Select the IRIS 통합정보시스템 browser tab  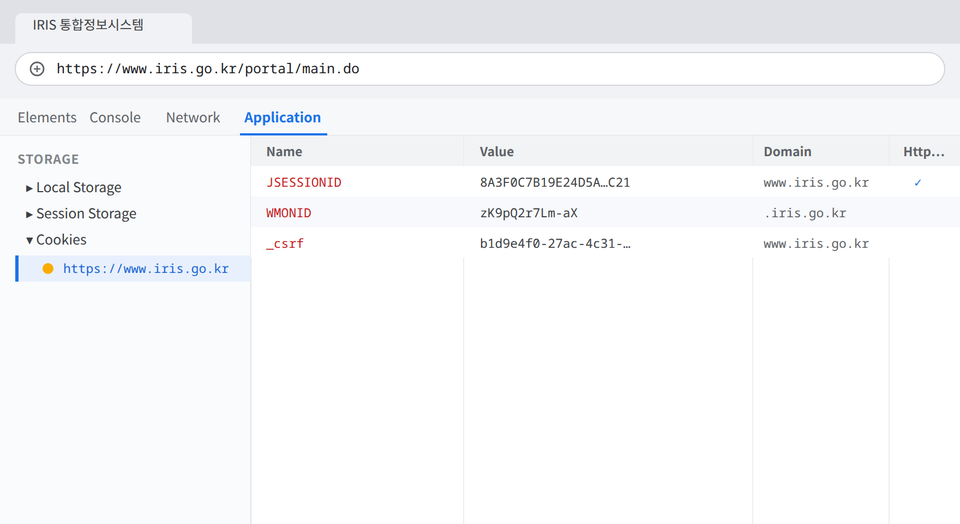(103, 26)
